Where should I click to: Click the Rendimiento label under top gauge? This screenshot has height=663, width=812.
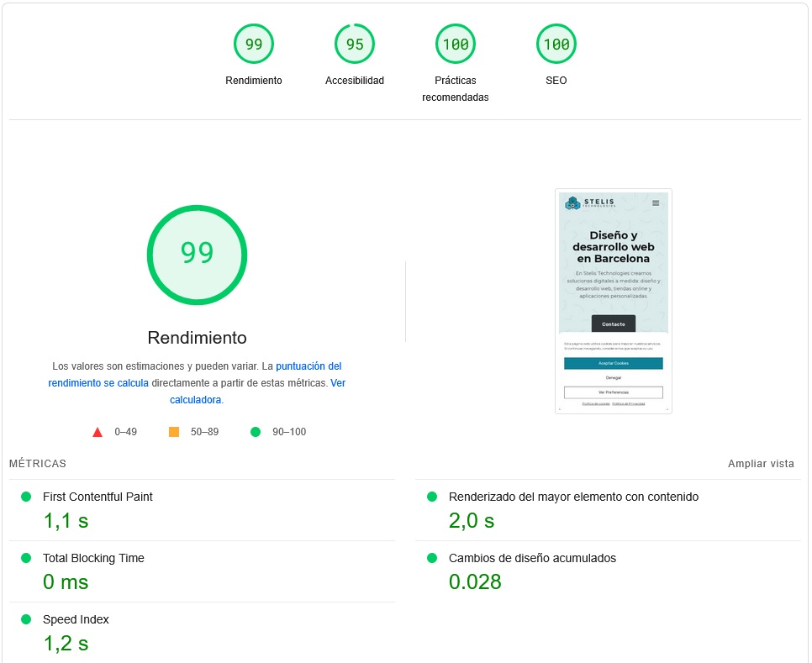pos(254,81)
